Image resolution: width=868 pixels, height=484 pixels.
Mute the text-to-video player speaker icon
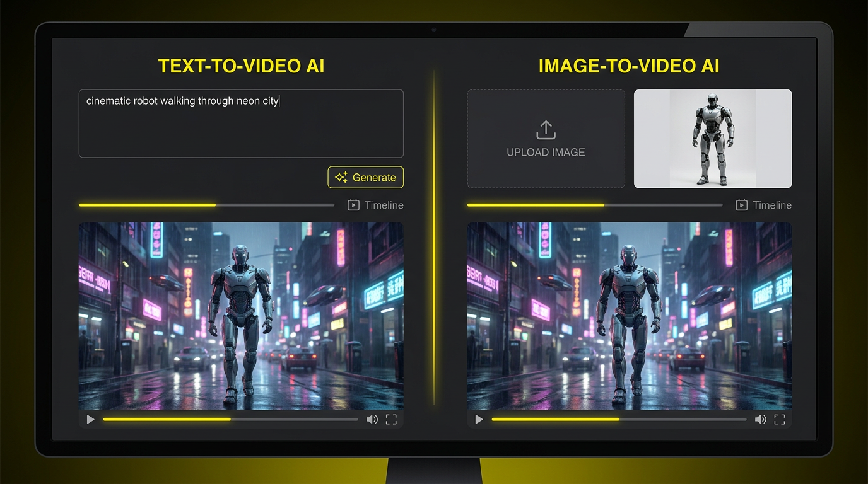coord(372,418)
